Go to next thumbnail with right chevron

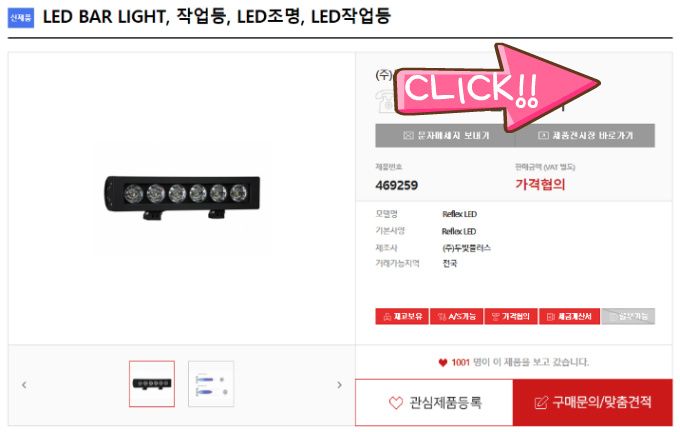click(340, 385)
